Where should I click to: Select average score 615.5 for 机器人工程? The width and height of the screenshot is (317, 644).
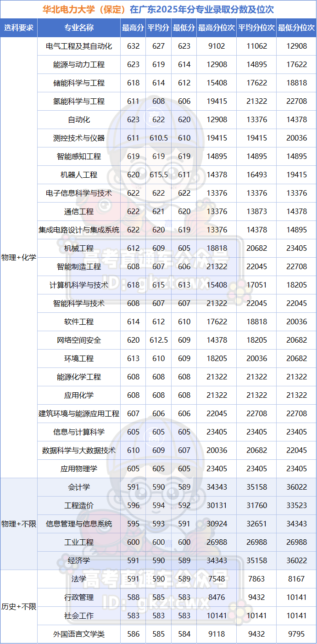tap(159, 175)
